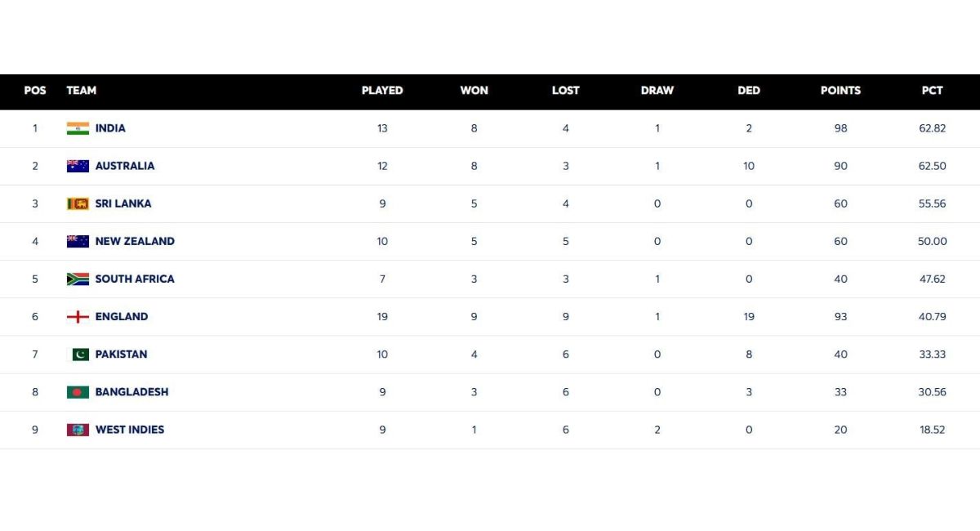Open the AUSTRALIA team name link

click(x=125, y=166)
